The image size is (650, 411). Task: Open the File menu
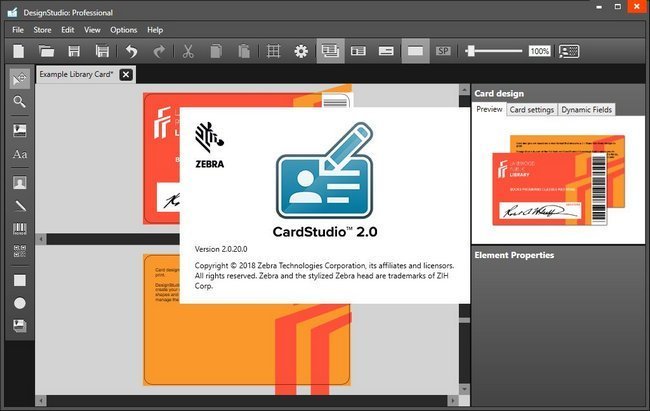click(17, 30)
